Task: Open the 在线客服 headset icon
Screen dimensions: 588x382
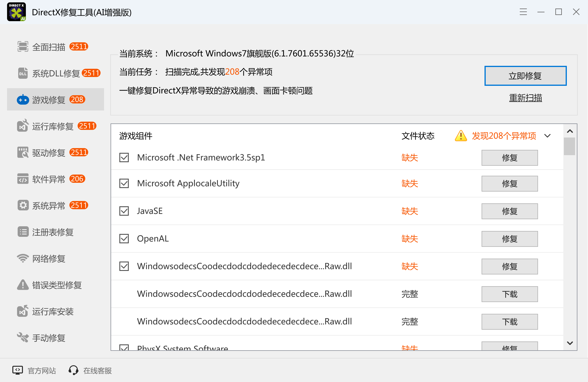Action: click(x=73, y=370)
